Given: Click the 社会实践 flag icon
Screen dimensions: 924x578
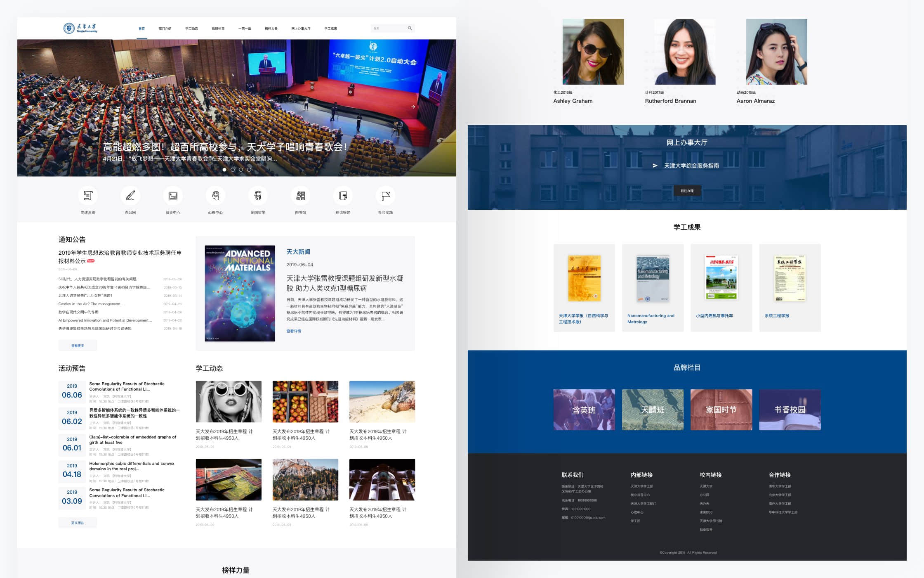Looking at the screenshot, I should (x=385, y=196).
